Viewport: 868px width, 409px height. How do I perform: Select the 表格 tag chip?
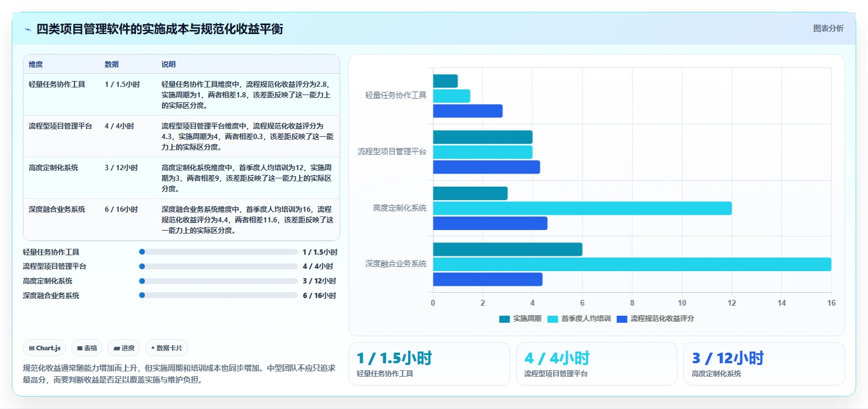coord(87,348)
